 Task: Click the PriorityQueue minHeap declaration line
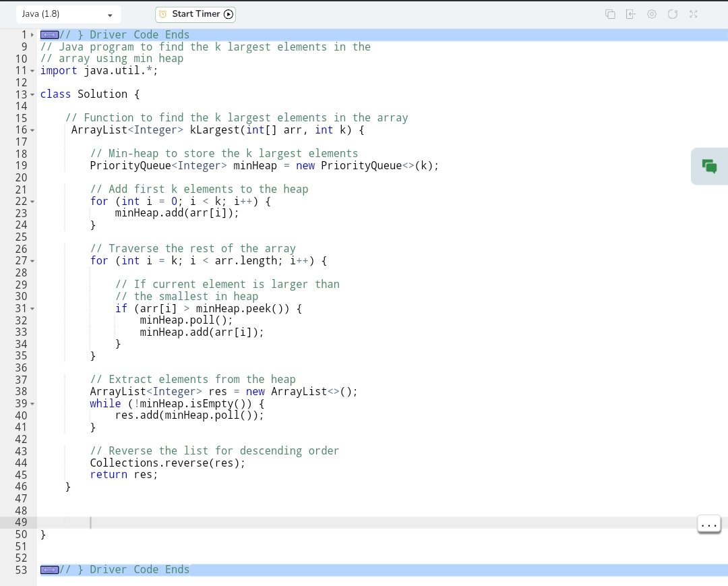click(264, 166)
